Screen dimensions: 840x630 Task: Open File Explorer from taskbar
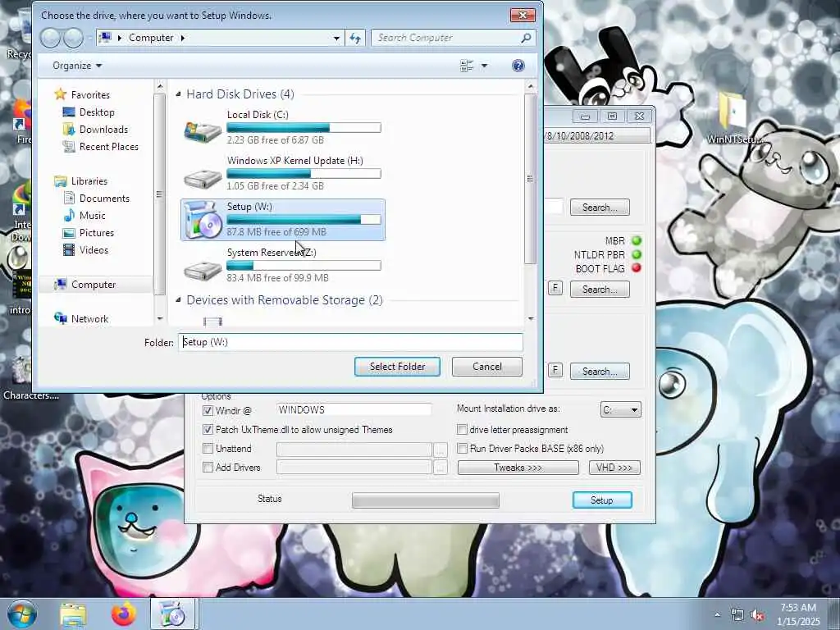coord(73,614)
